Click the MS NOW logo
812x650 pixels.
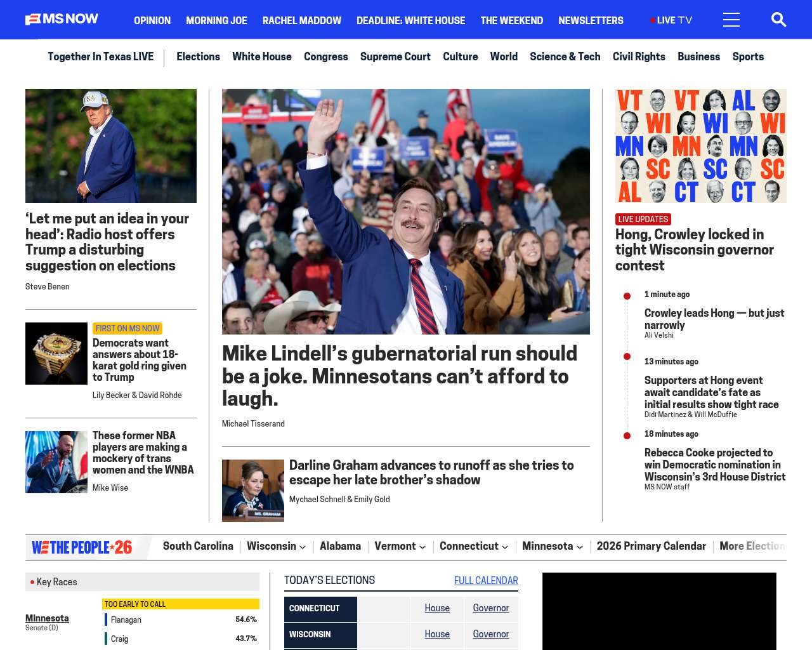coord(62,20)
